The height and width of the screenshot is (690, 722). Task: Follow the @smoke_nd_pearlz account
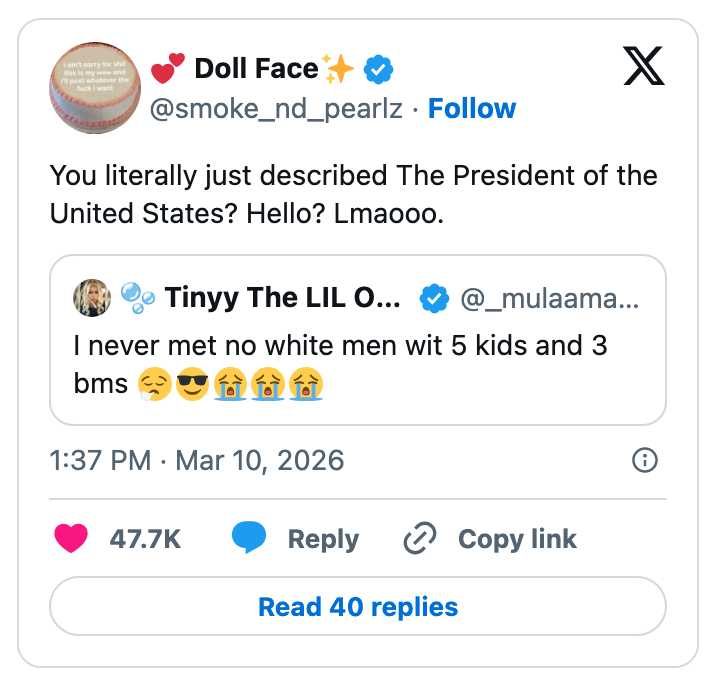click(472, 108)
